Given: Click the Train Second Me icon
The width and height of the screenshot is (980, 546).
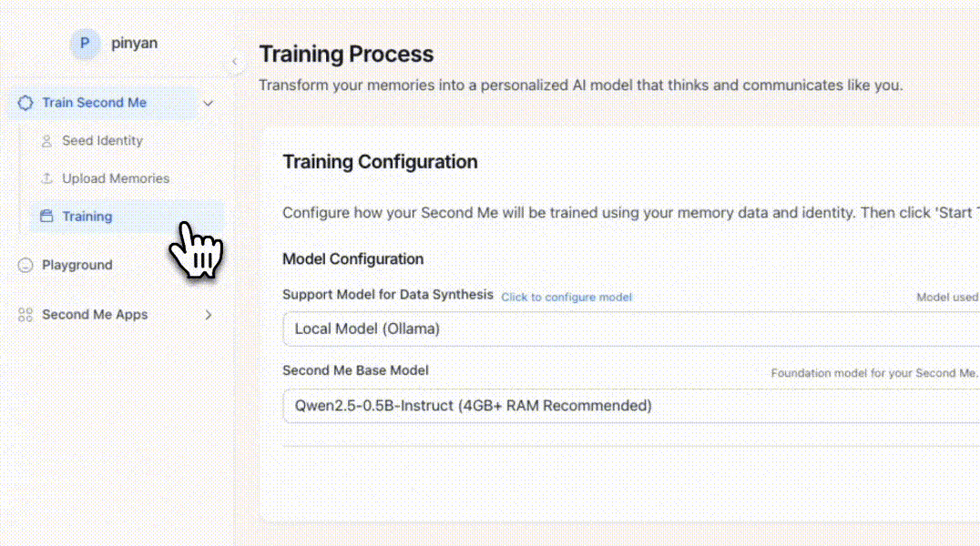Looking at the screenshot, I should 26,103.
